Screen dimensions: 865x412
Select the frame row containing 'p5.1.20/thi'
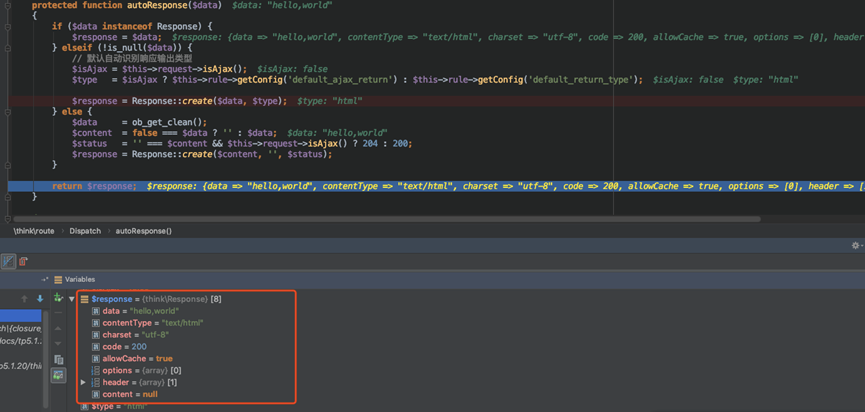pos(20,366)
